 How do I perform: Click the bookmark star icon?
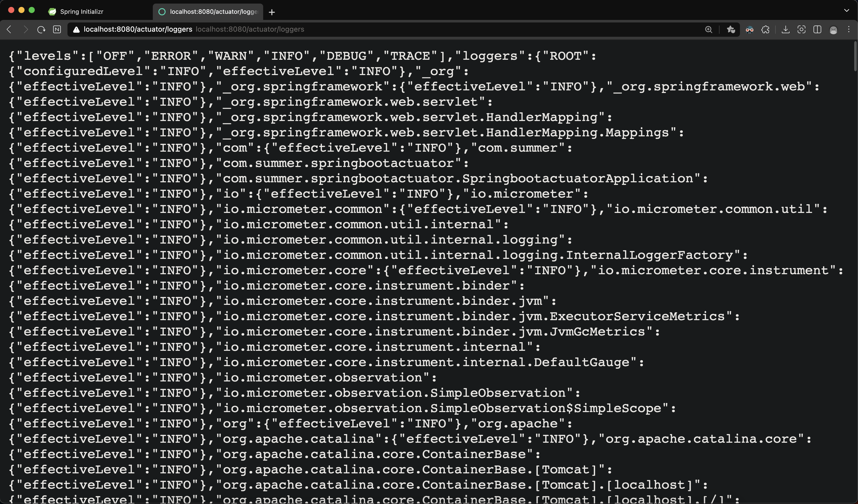(731, 30)
